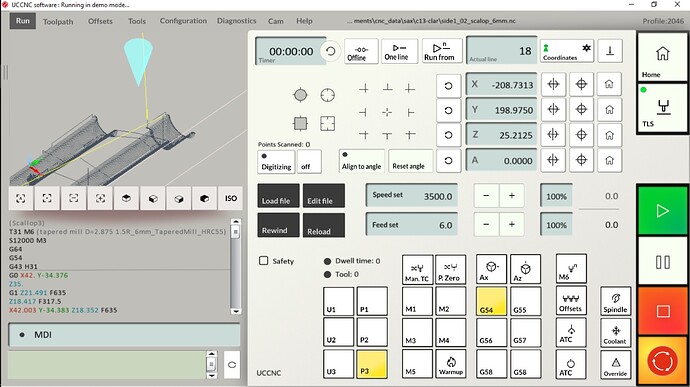Toggle the G54 offset button
This screenshot has width=690, height=387.
[x=491, y=301]
